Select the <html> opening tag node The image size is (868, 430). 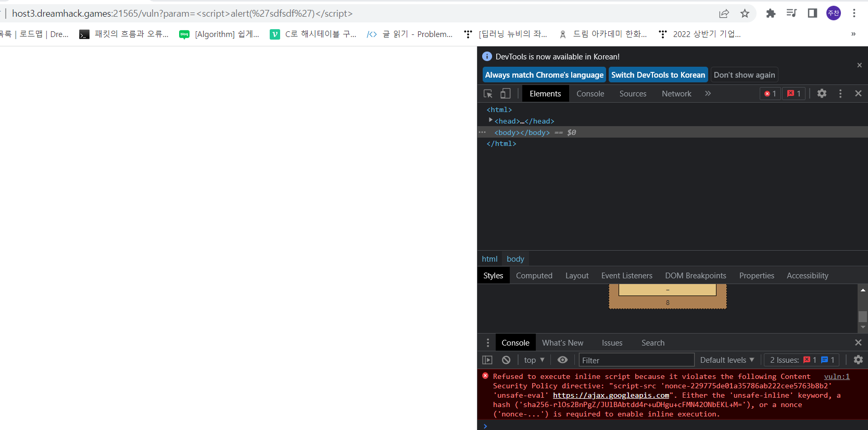499,109
